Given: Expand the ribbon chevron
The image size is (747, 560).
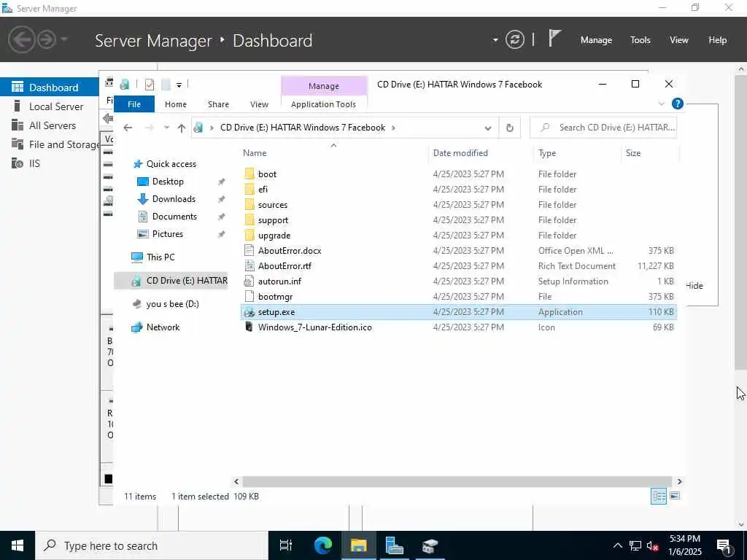Looking at the screenshot, I should click(661, 104).
